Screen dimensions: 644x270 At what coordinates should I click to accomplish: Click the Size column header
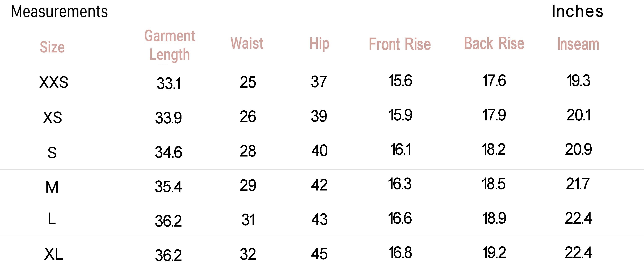point(52,47)
